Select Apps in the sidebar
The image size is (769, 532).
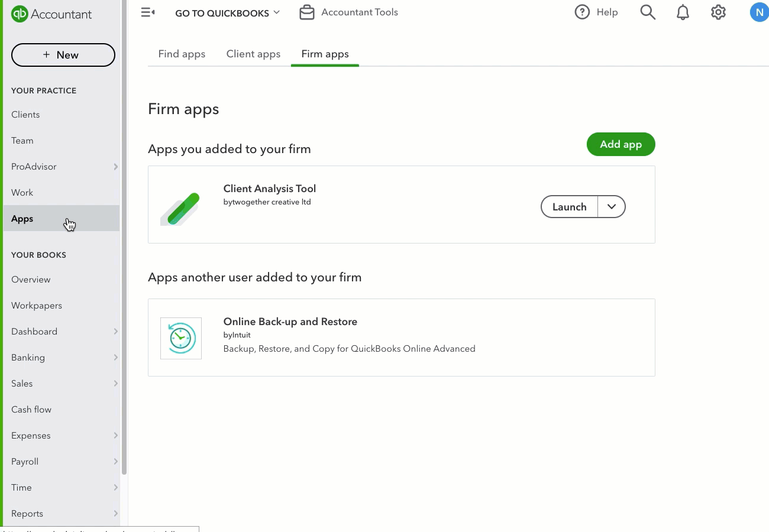(62, 218)
